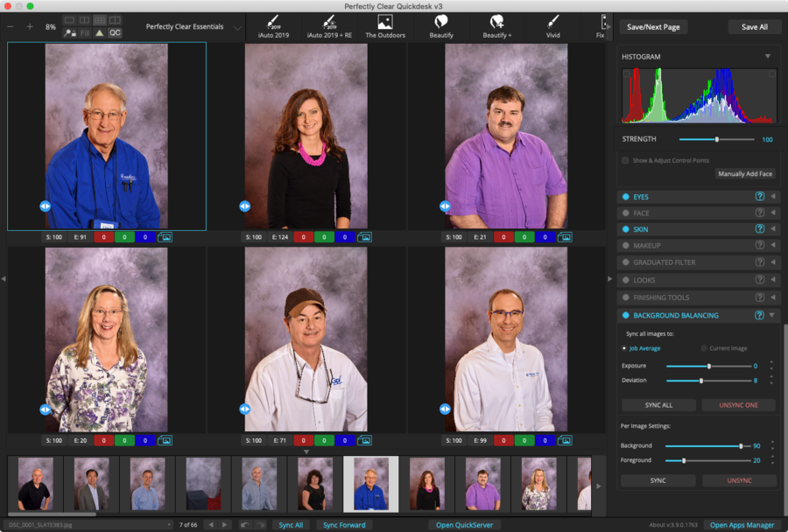
Task: Click Open Apps Manager
Action: (x=742, y=525)
